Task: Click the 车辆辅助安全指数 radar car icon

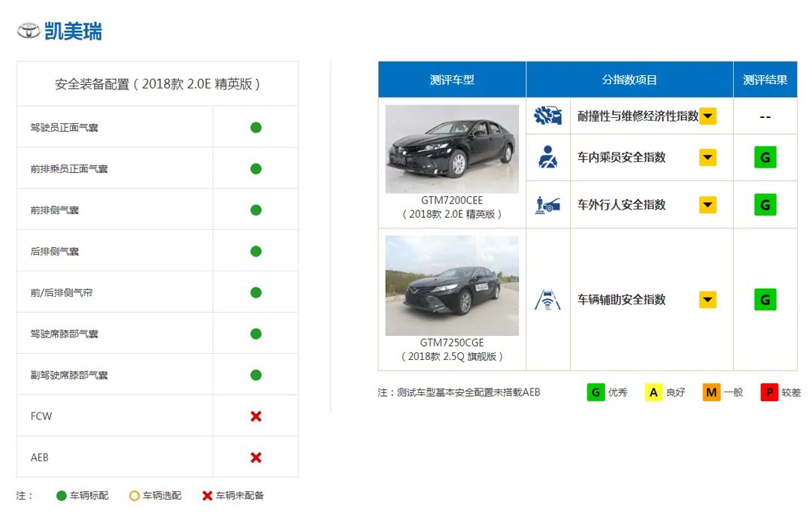Action: (x=548, y=300)
